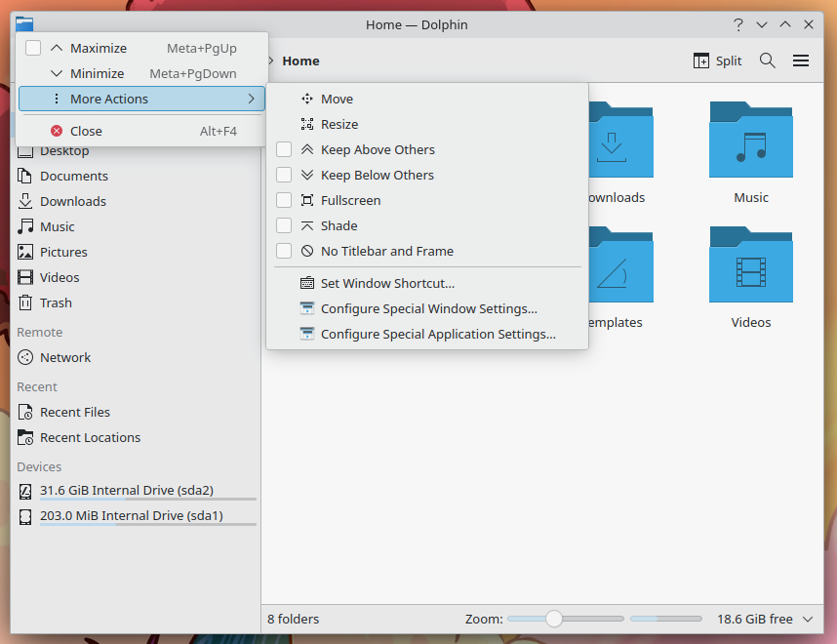Click the Zoom slider handle

click(x=554, y=619)
